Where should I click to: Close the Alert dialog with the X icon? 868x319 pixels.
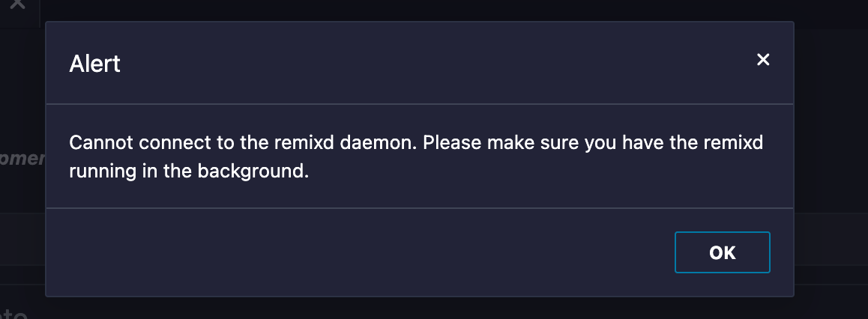(763, 60)
